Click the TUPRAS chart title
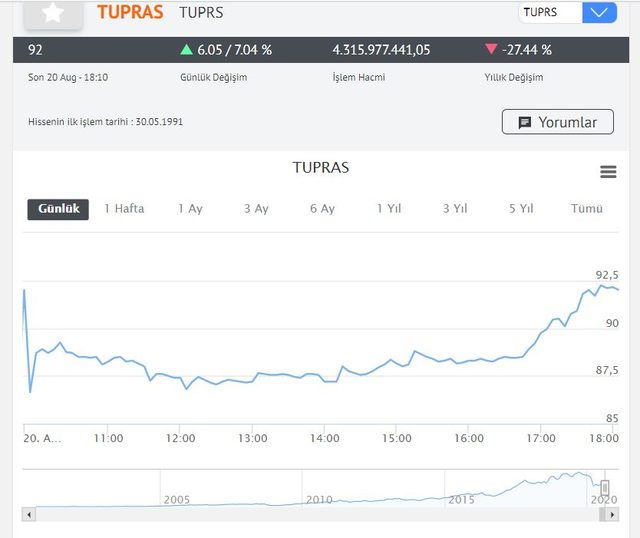Screen dimensions: 640x538 (321, 168)
